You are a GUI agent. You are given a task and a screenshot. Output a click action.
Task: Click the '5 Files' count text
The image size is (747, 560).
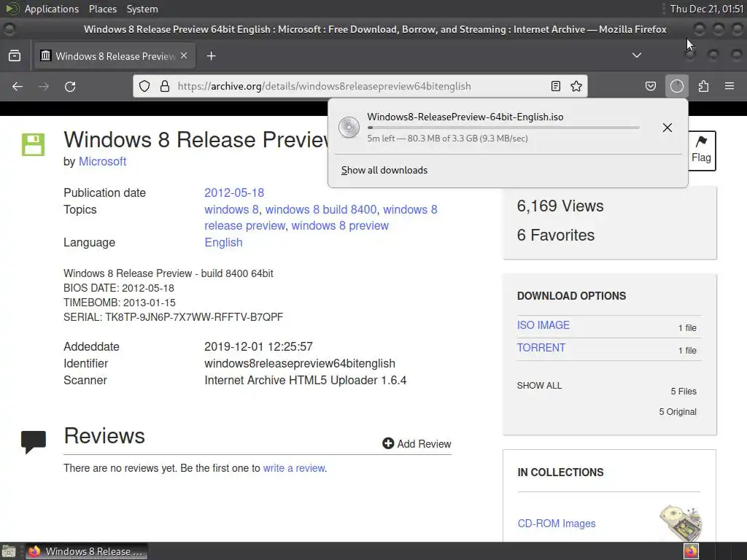tap(684, 392)
